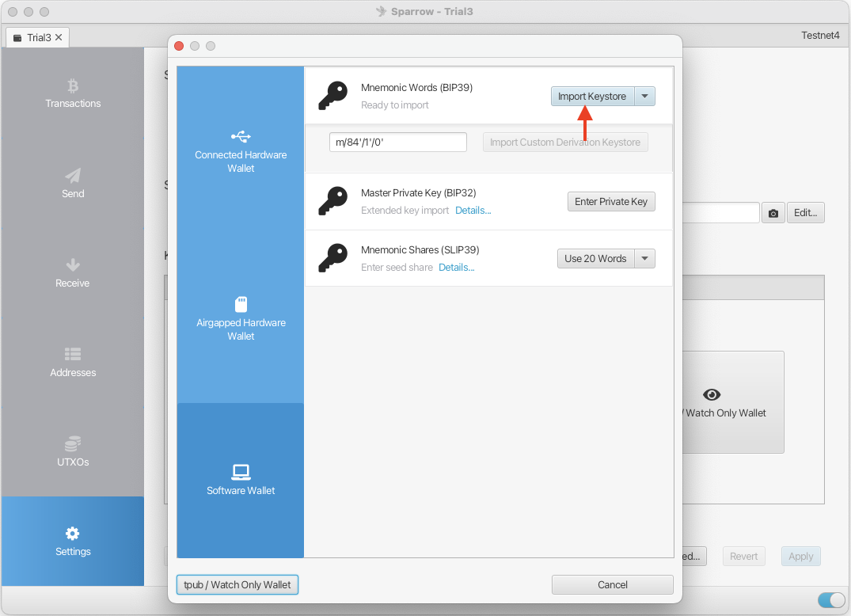Click the Apply button in main window
The height and width of the screenshot is (616, 851).
pos(800,557)
